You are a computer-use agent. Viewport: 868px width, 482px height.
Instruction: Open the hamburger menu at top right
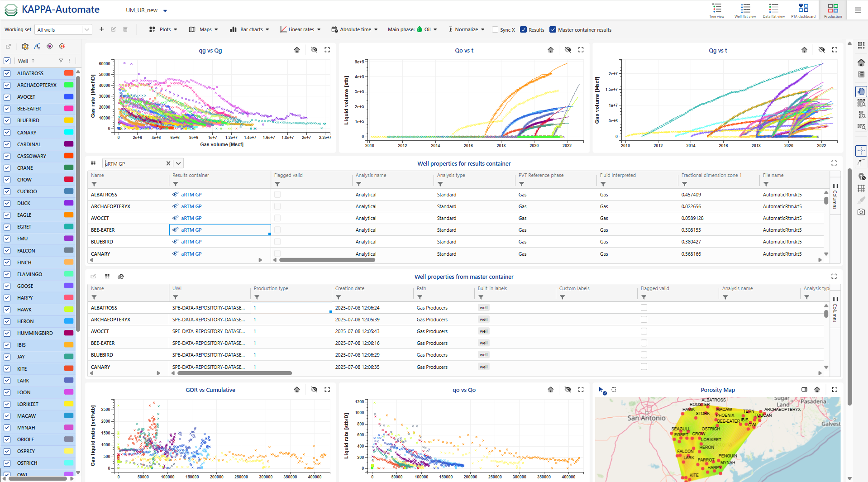[858, 10]
